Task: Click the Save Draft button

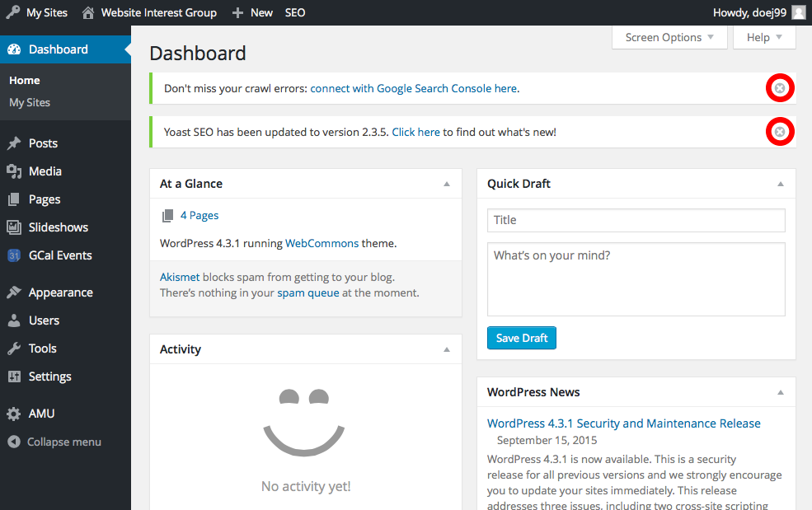Action: click(522, 338)
